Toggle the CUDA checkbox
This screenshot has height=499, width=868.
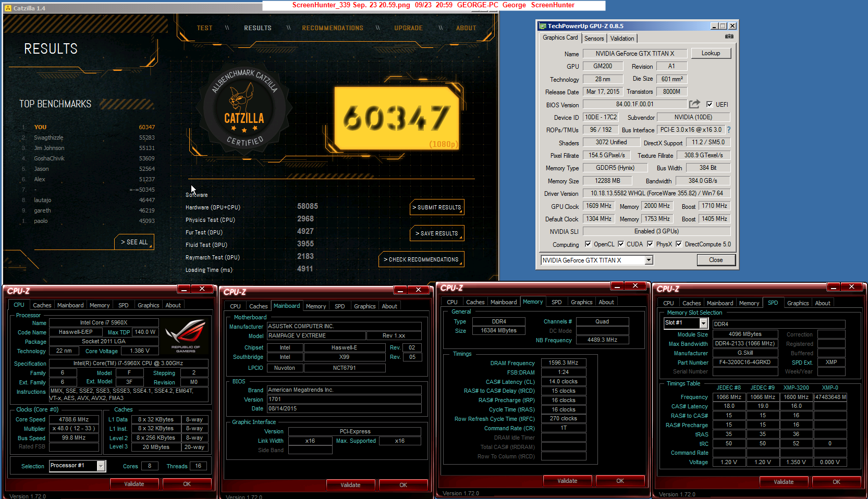point(621,244)
